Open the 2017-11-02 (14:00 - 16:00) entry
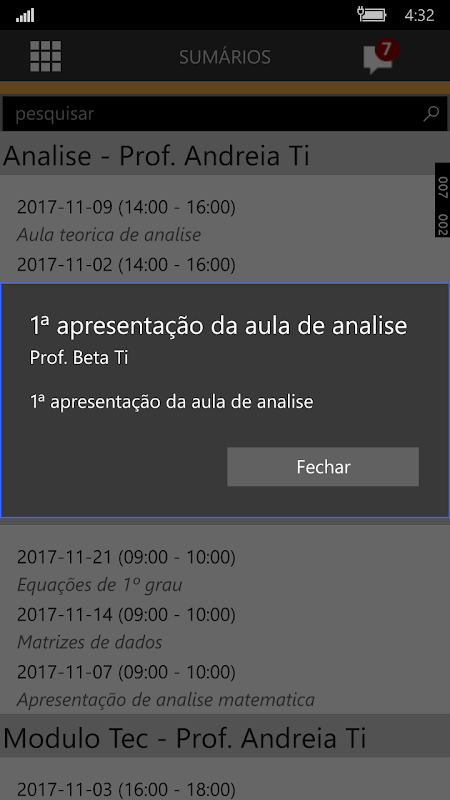This screenshot has width=450, height=800. coord(126,265)
